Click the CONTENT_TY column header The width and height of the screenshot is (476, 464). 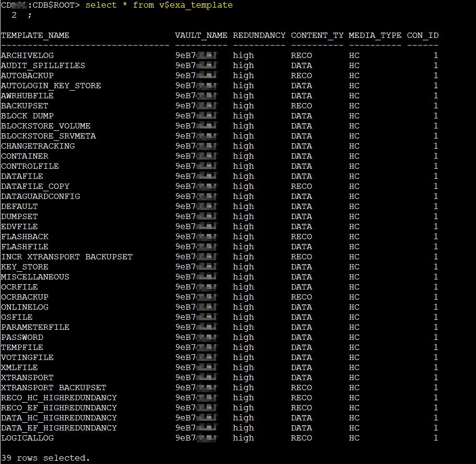[x=317, y=35]
